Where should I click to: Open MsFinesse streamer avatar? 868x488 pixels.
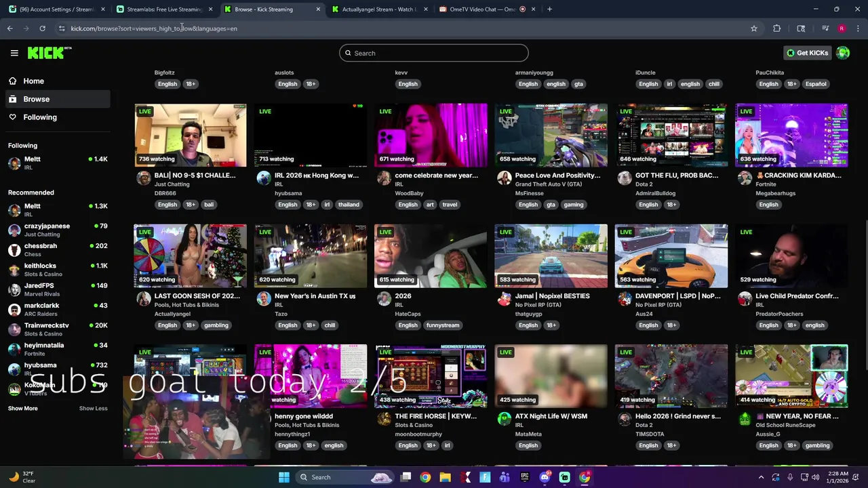[504, 178]
